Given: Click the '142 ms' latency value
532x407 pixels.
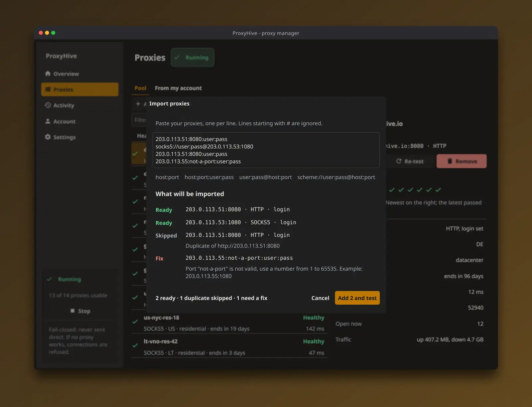Looking at the screenshot, I should (x=315, y=329).
